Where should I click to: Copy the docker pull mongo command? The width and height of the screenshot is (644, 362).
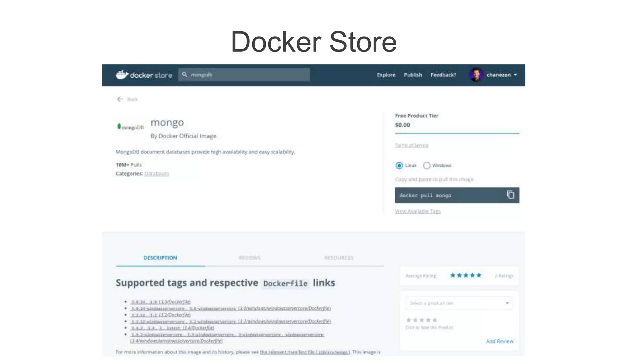(x=510, y=195)
